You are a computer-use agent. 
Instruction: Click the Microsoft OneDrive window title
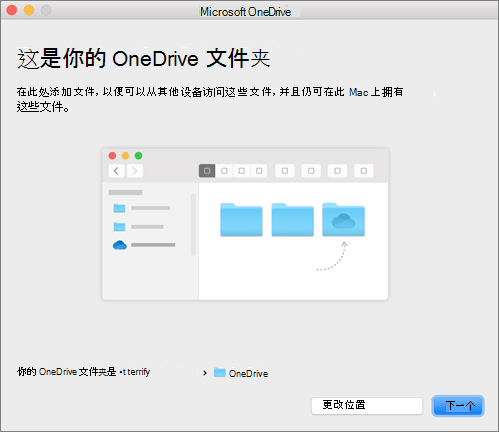coord(245,12)
